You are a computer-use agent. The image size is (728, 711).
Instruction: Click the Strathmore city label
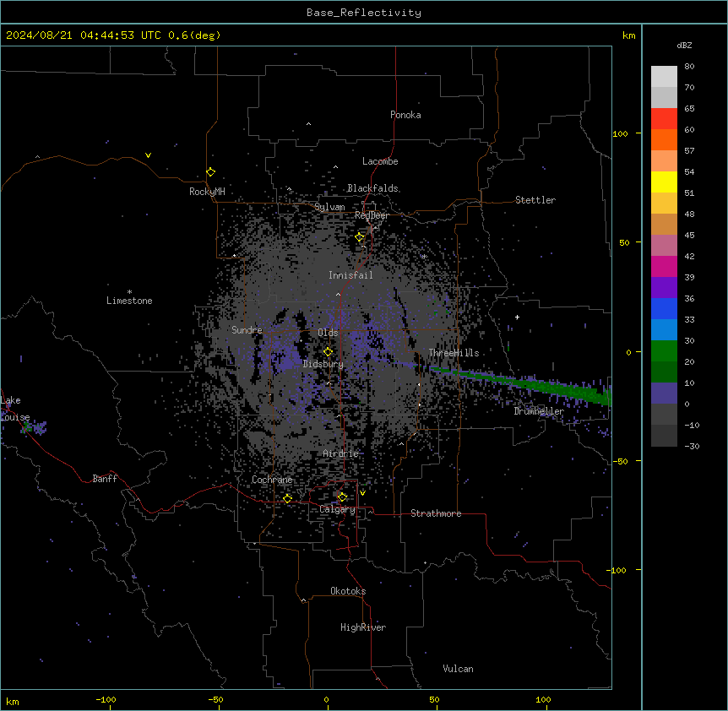point(436,513)
